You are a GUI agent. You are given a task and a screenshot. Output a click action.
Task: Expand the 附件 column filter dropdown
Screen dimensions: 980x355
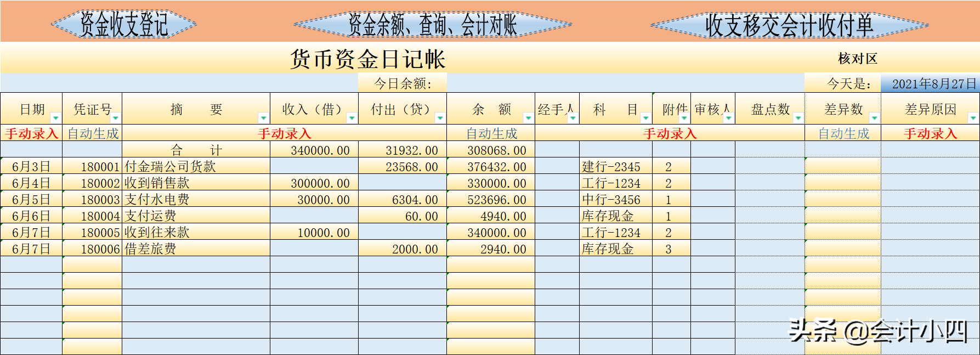click(x=684, y=117)
